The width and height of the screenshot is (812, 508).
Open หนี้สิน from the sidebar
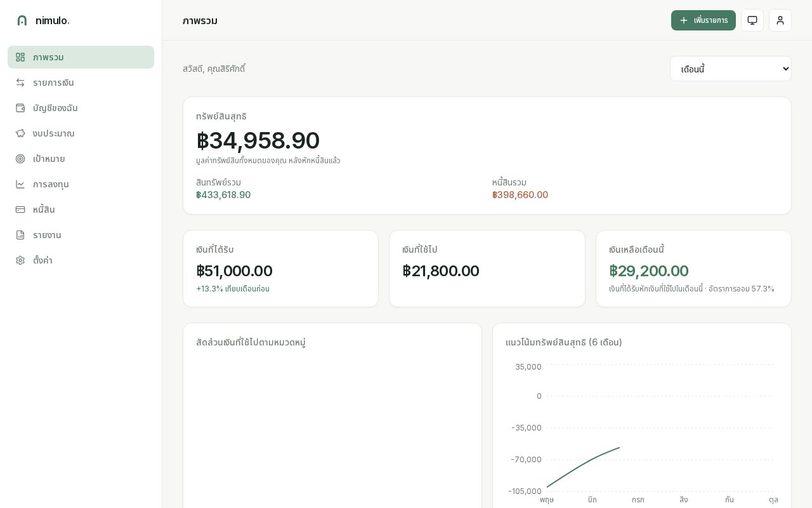pyautogui.click(x=81, y=210)
